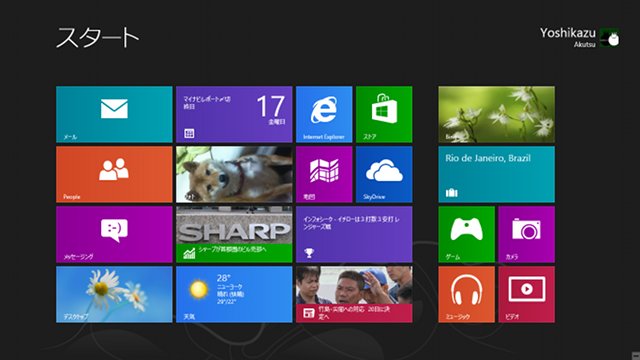The height and width of the screenshot is (360, 640).
Task: Open the Music headphones tile
Action: click(x=467, y=294)
